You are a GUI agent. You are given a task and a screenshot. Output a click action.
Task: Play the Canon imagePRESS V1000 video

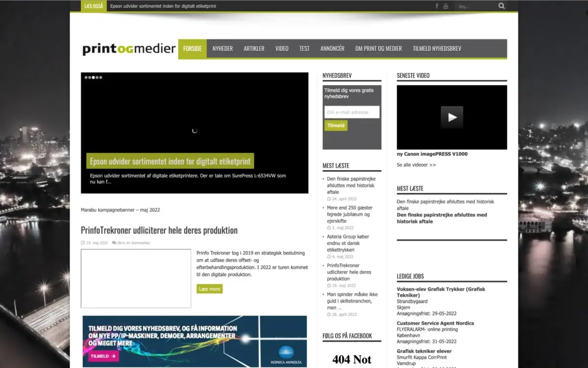coord(451,117)
